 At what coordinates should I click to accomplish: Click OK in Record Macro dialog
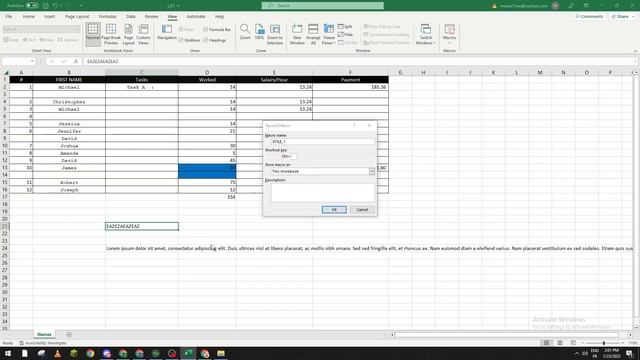tap(334, 210)
